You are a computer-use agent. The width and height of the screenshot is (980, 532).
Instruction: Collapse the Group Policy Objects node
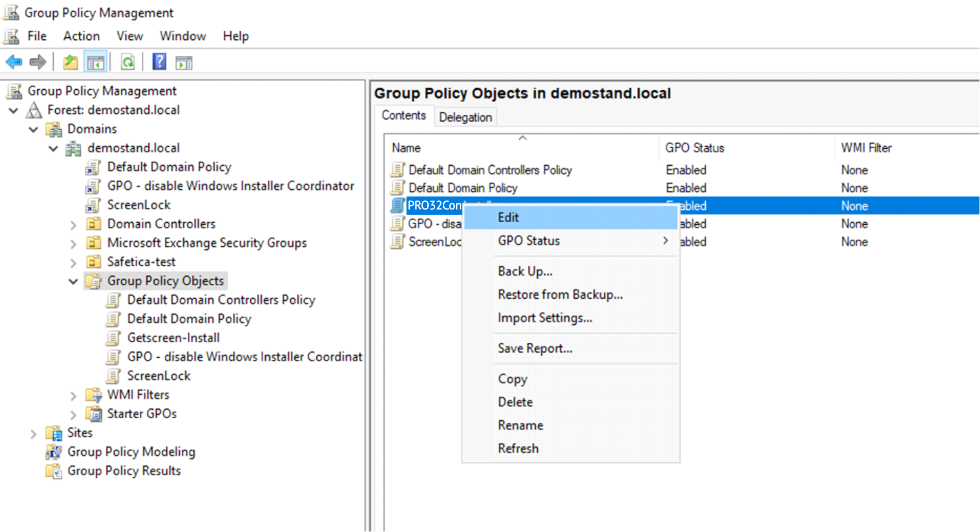tap(73, 281)
